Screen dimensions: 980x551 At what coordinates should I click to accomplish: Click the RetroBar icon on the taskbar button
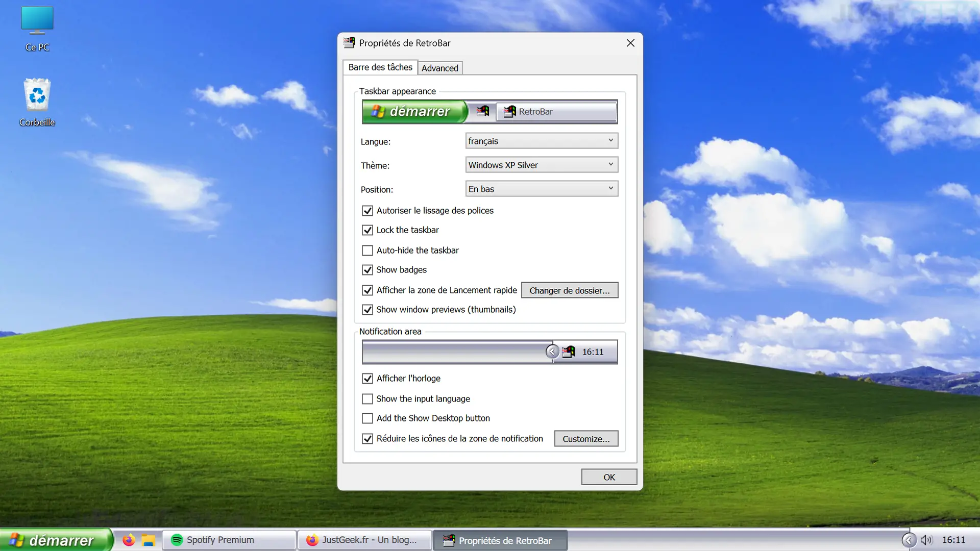[x=449, y=540]
